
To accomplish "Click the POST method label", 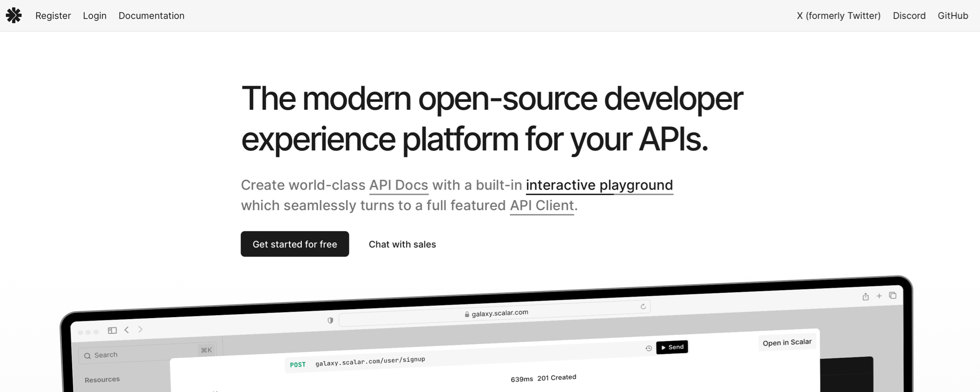I will (297, 365).
